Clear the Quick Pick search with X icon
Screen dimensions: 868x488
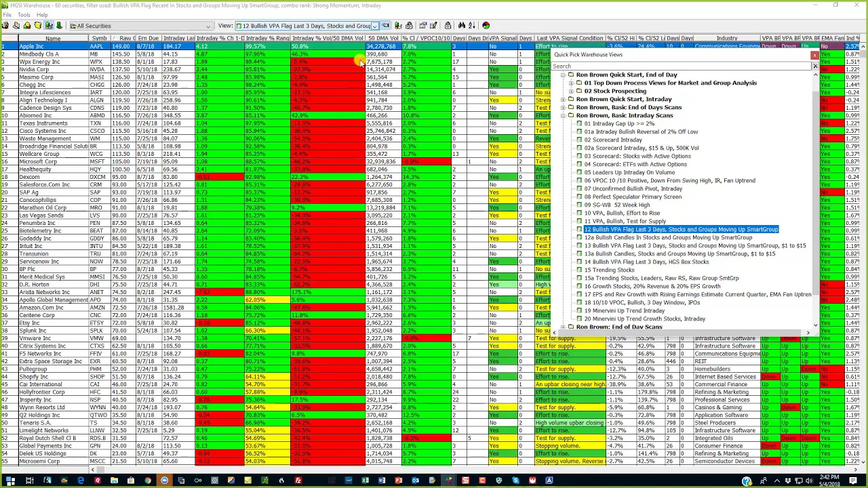[x=815, y=66]
